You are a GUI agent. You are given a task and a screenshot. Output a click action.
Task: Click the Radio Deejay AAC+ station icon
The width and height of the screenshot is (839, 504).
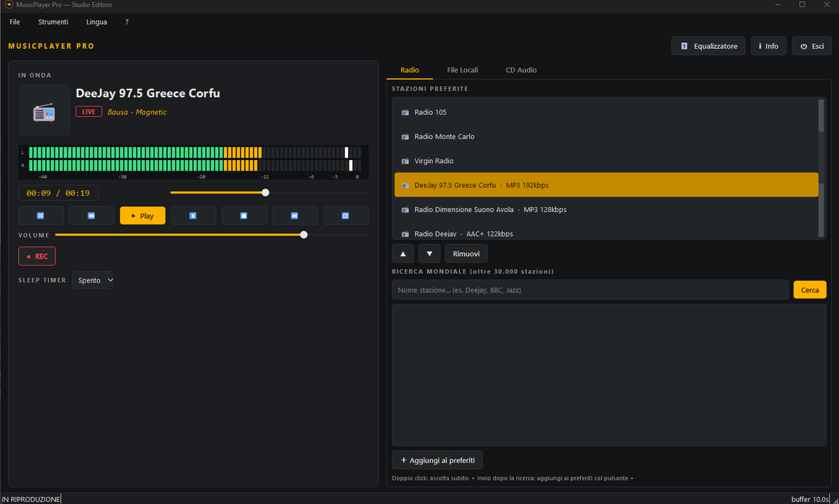pyautogui.click(x=406, y=234)
